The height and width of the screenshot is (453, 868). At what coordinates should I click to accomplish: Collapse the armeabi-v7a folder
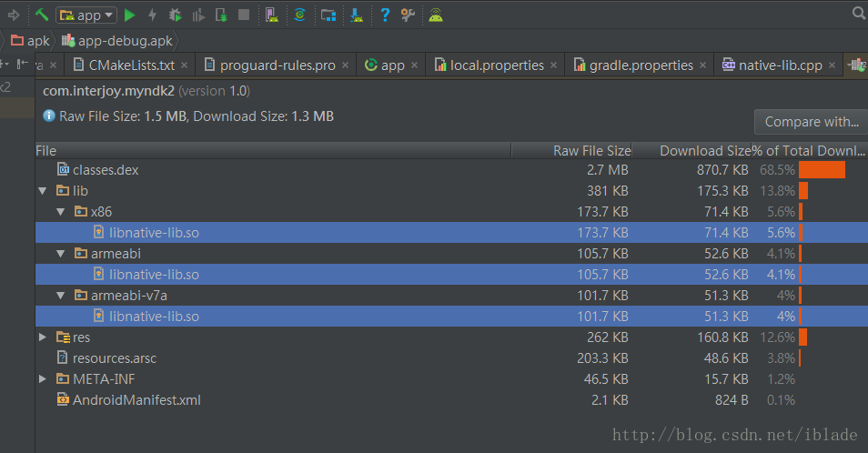pos(61,296)
